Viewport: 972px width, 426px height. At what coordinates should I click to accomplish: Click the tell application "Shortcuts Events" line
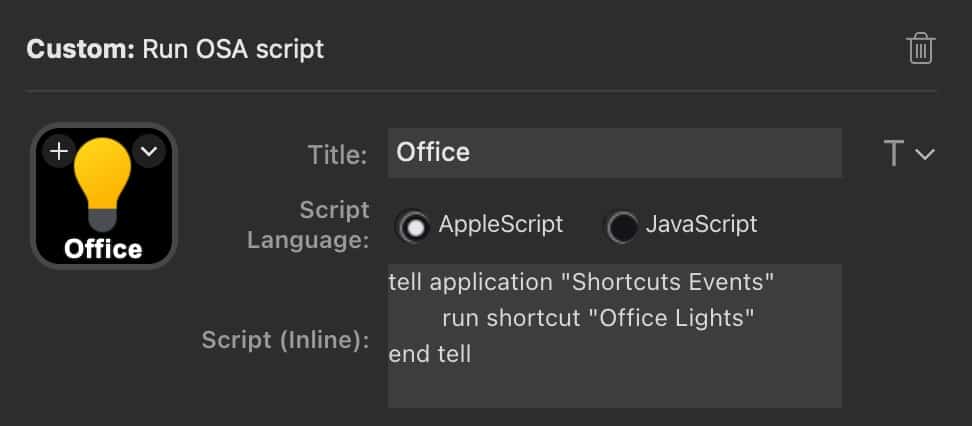581,283
